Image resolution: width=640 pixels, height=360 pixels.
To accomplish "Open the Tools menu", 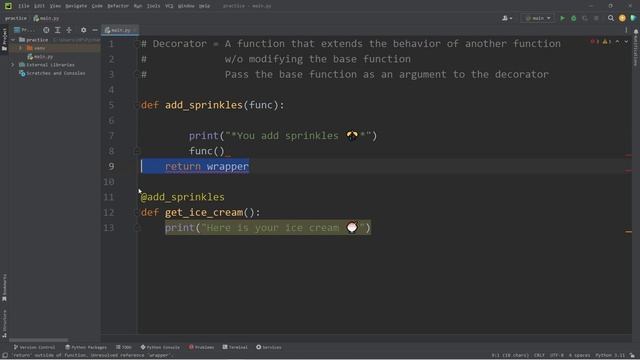I will click(153, 6).
